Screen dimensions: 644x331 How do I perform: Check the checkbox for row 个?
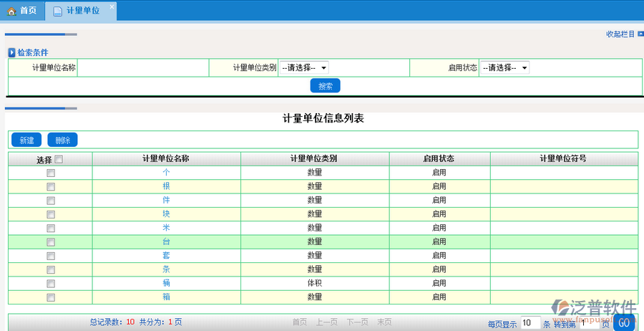click(51, 173)
